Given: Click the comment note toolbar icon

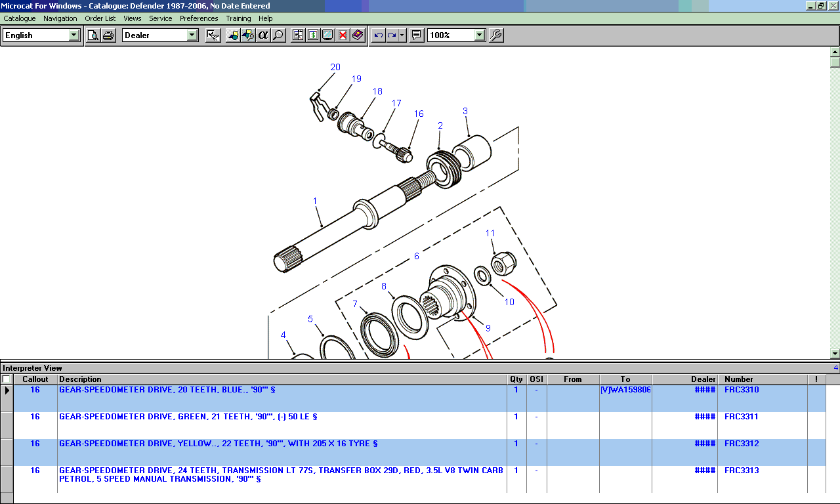Looking at the screenshot, I should click(x=416, y=35).
